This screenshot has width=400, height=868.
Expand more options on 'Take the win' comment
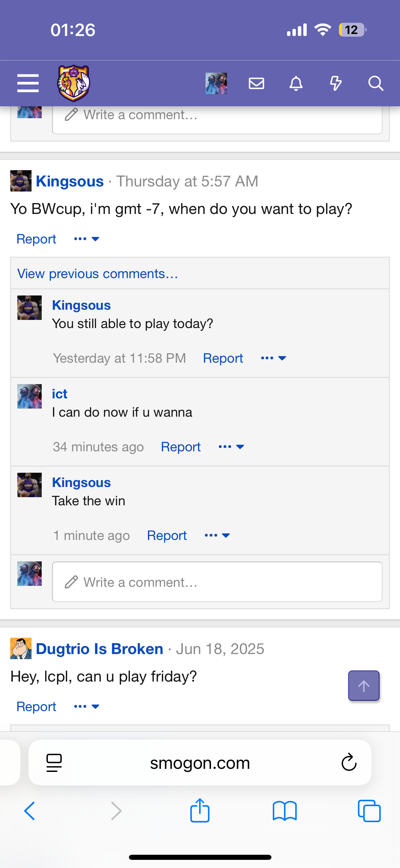click(217, 535)
